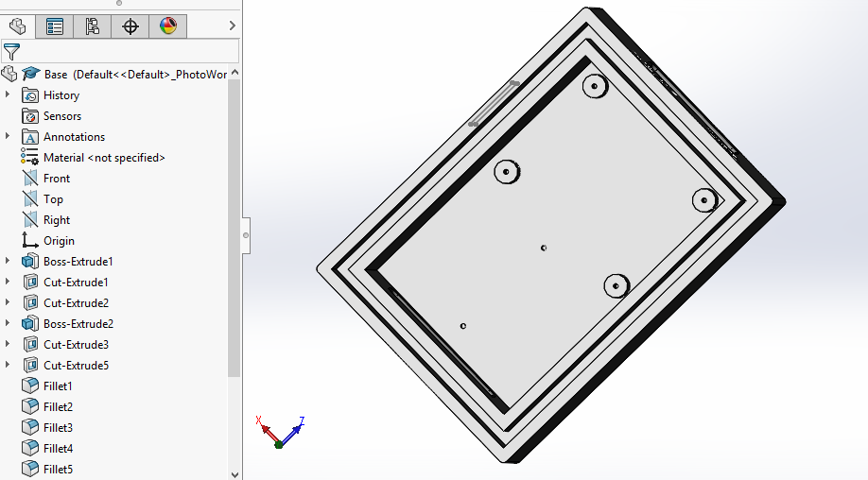Select the Origin label
Image resolution: width=868 pixels, height=480 pixels.
click(59, 241)
